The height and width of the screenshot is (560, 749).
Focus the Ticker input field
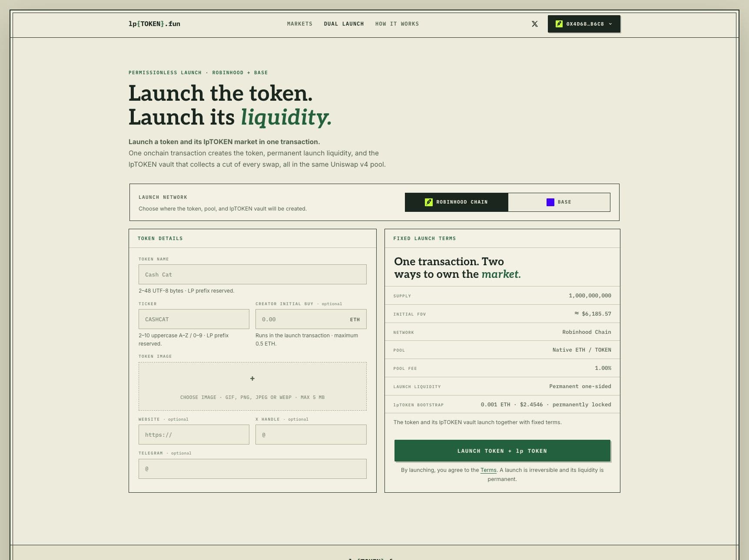pyautogui.click(x=194, y=319)
